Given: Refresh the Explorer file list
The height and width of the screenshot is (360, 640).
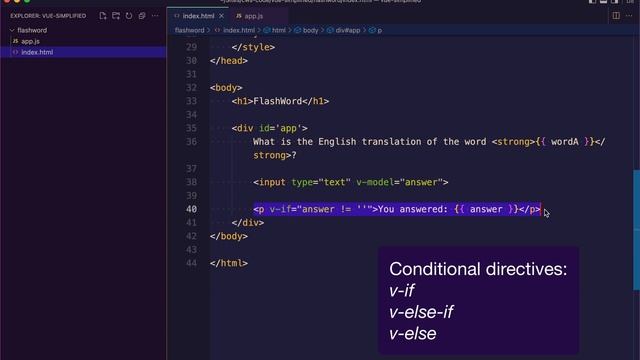Looking at the screenshot, I should [129, 16].
